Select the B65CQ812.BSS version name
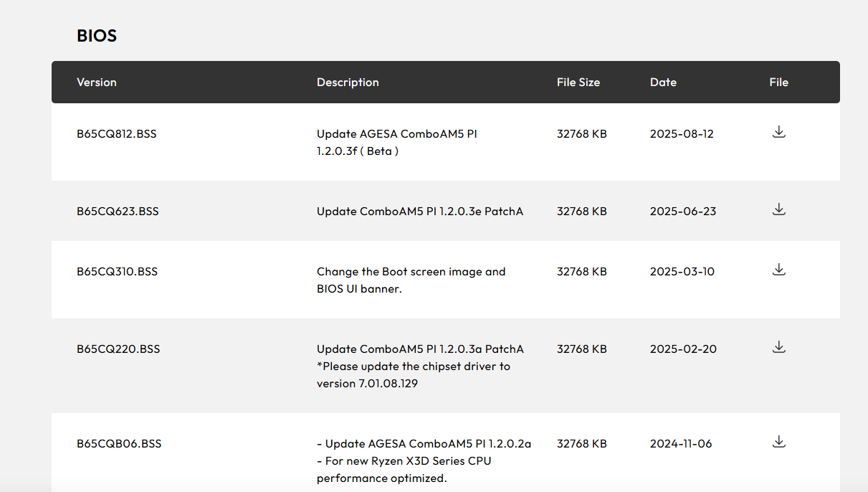This screenshot has height=492, width=868. pyautogui.click(x=117, y=134)
